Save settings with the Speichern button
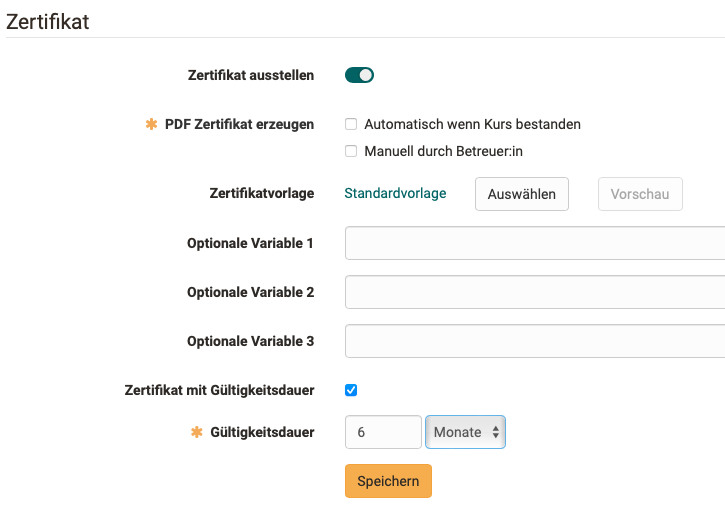725x519 pixels. pyautogui.click(x=388, y=481)
